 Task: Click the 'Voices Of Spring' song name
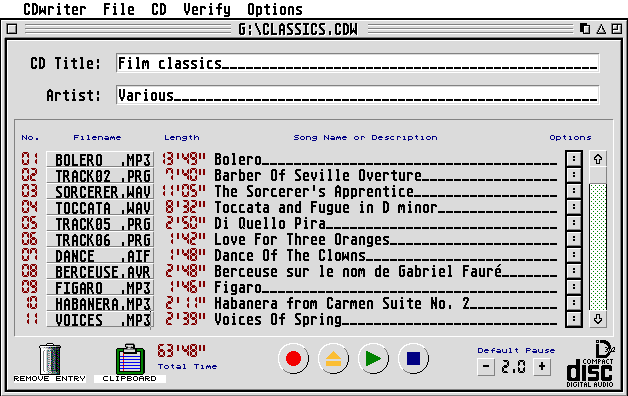coord(278,320)
